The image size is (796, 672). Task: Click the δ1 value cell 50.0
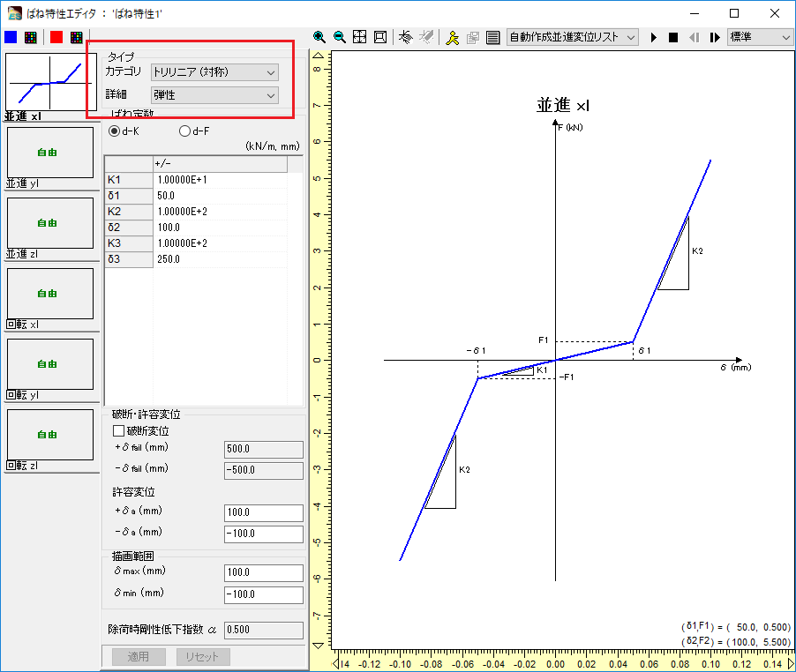(x=220, y=196)
